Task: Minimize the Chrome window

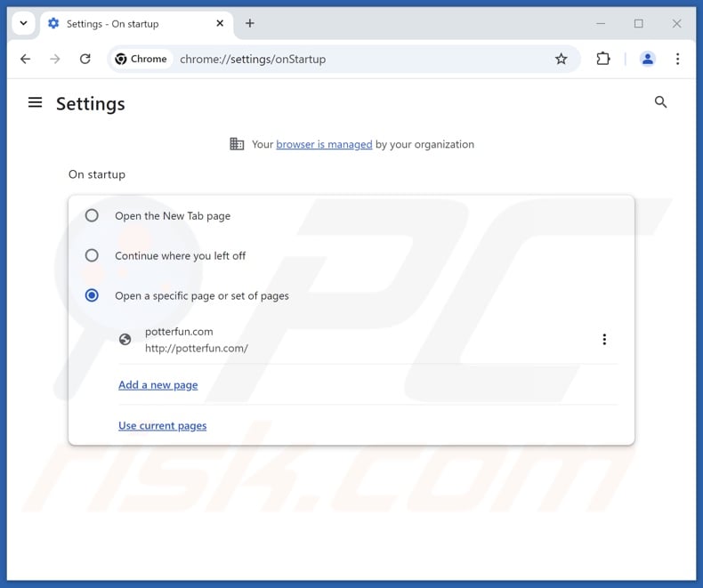Action: pos(601,23)
